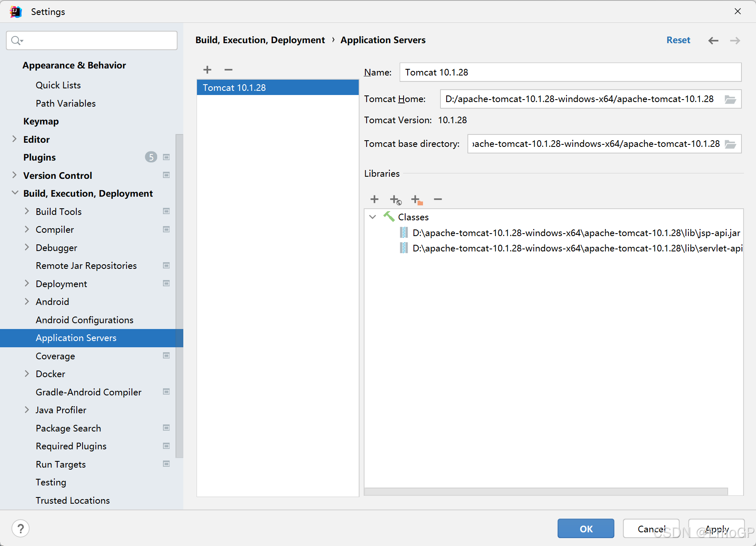Open the Keymap settings page
The image size is (756, 546).
41,122
